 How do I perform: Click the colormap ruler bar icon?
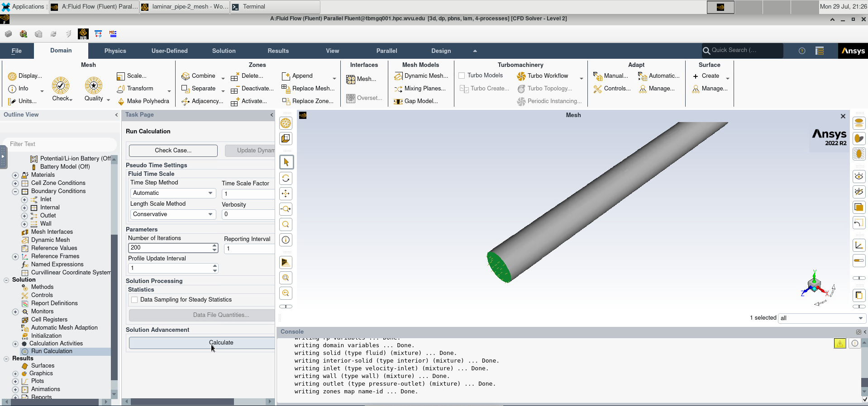coord(859,260)
